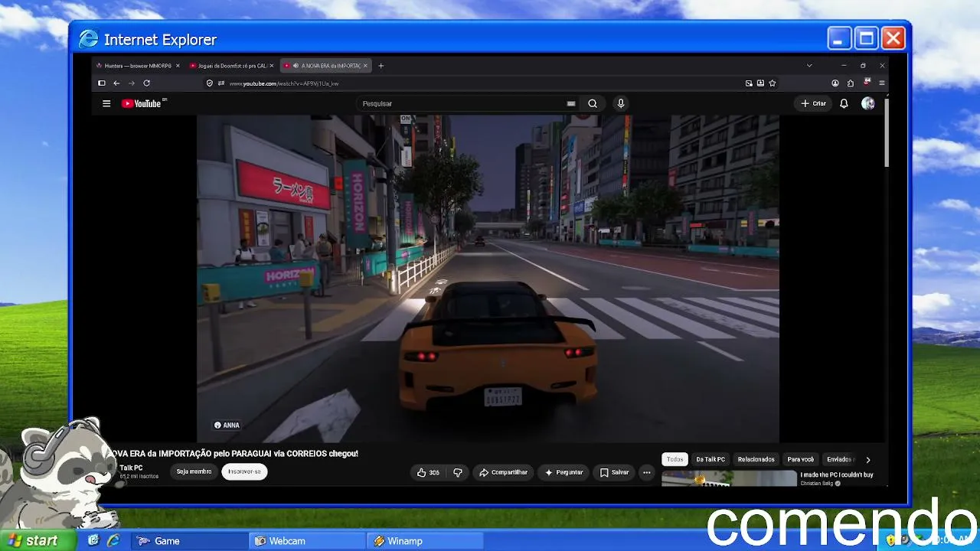Image resolution: width=980 pixels, height=551 pixels.
Task: Open the YouTube account avatar menu
Action: click(x=867, y=103)
